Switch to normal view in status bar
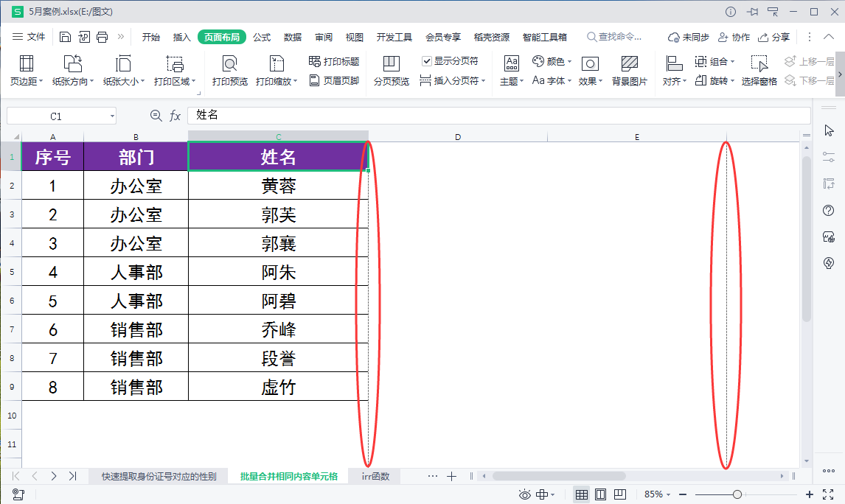Screen dimensions: 845x504 pyautogui.click(x=581, y=494)
